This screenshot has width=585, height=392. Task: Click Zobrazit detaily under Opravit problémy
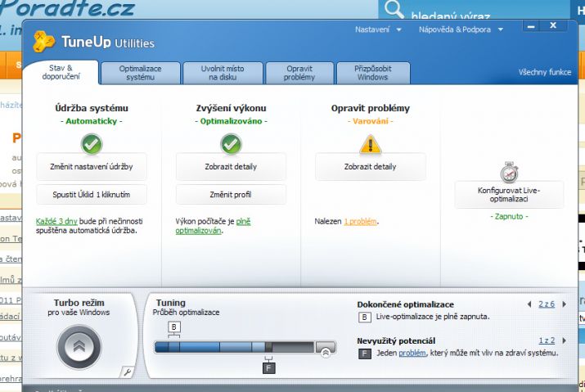(370, 166)
